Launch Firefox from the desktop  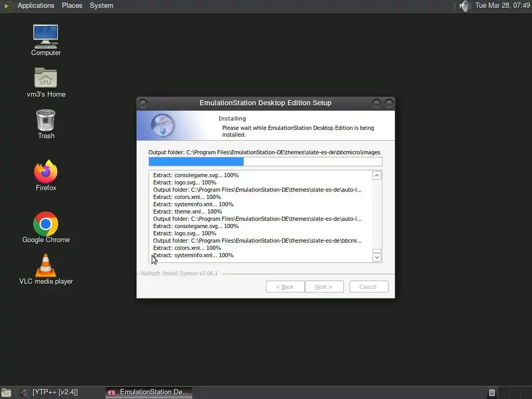coord(46,176)
